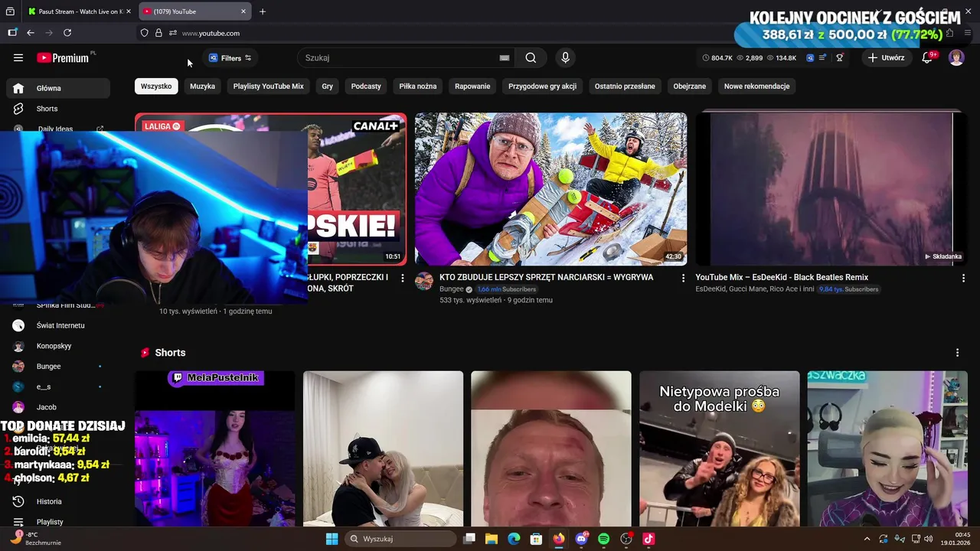
Task: Open the LALIGA CANAL+ video thumbnail
Action: 357,189
